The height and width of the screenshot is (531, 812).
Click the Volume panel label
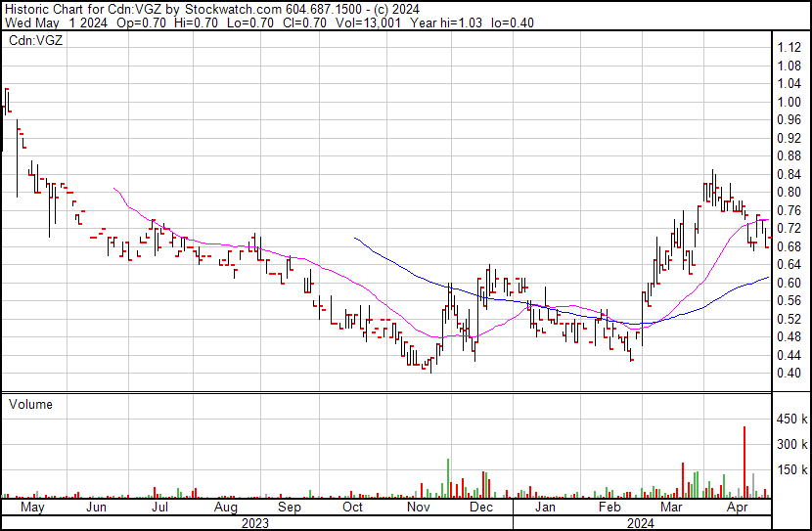pyautogui.click(x=30, y=404)
